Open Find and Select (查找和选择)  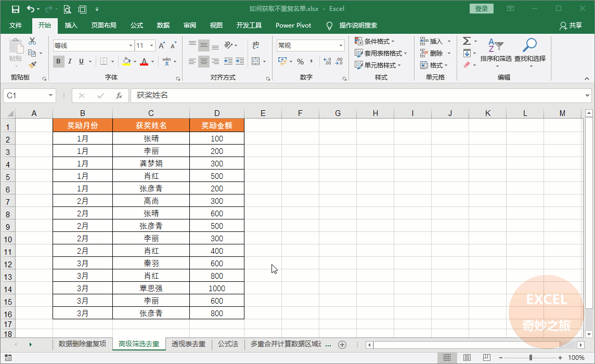coord(530,53)
